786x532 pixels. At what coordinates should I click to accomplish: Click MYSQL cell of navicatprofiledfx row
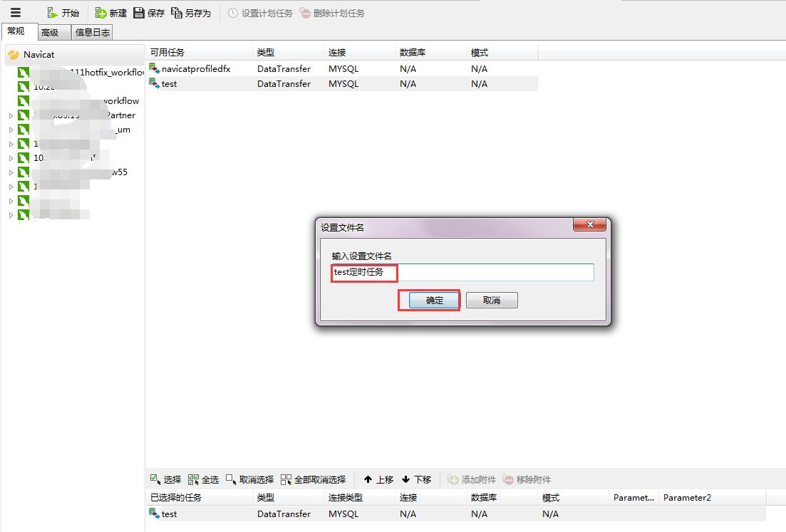[343, 68]
